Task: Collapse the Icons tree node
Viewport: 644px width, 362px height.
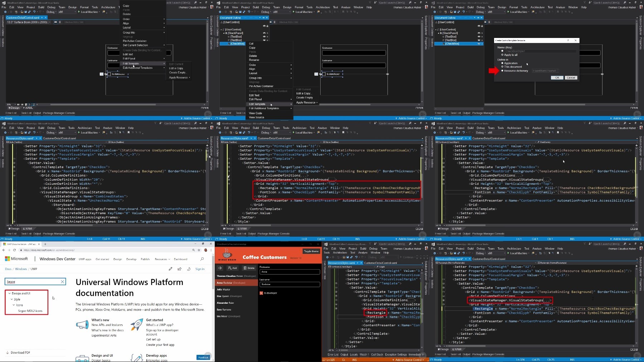Action: [x=14, y=305]
